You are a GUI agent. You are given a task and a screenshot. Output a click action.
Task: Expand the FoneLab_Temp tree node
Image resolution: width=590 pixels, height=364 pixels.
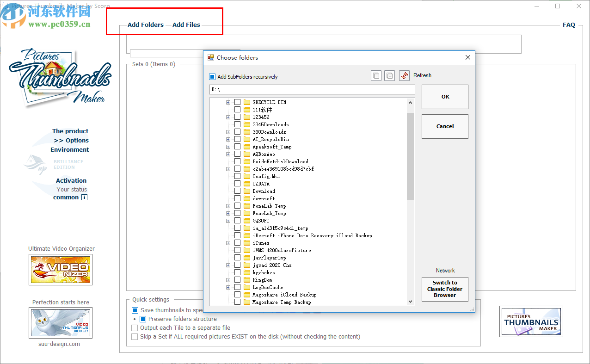click(228, 213)
